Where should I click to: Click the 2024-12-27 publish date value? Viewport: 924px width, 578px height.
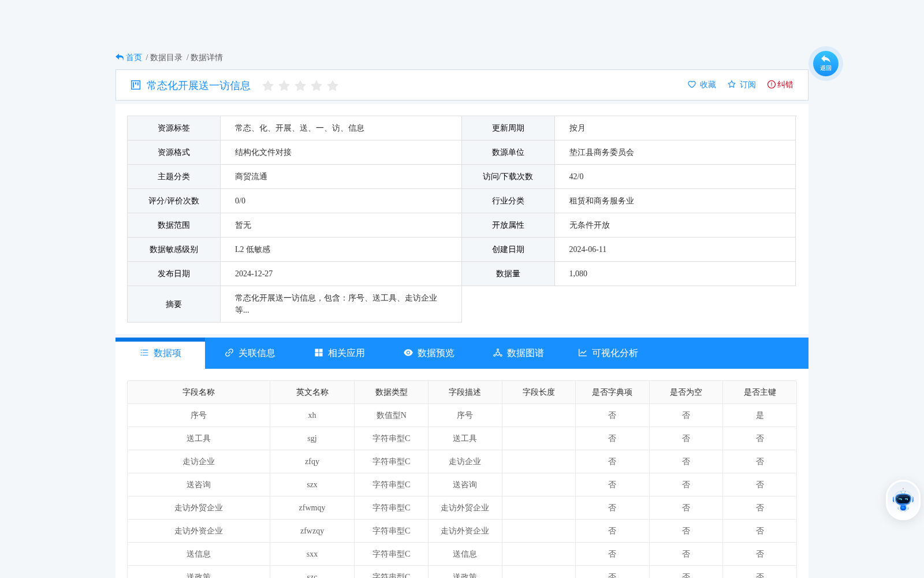click(254, 274)
